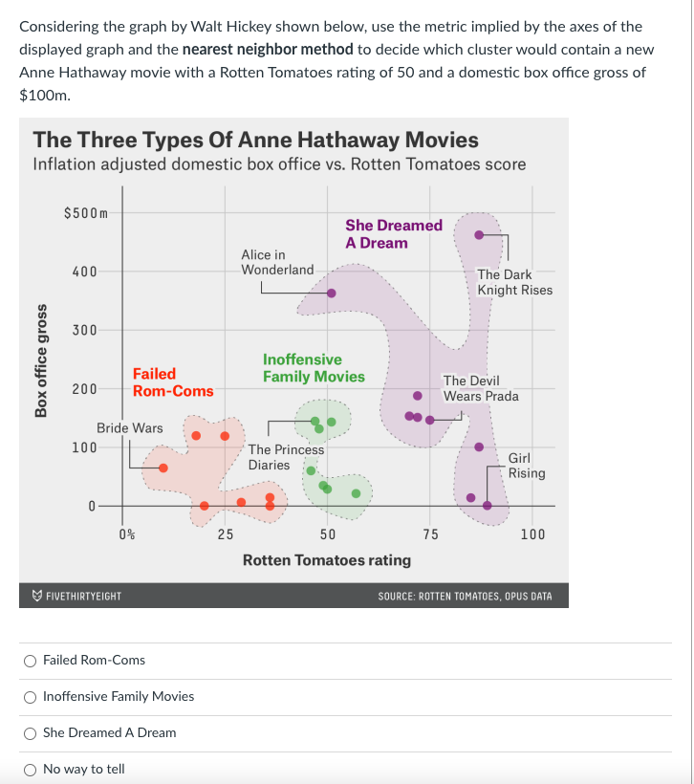694x784 pixels.
Task: Select the No way to tell option
Action: pos(30,768)
